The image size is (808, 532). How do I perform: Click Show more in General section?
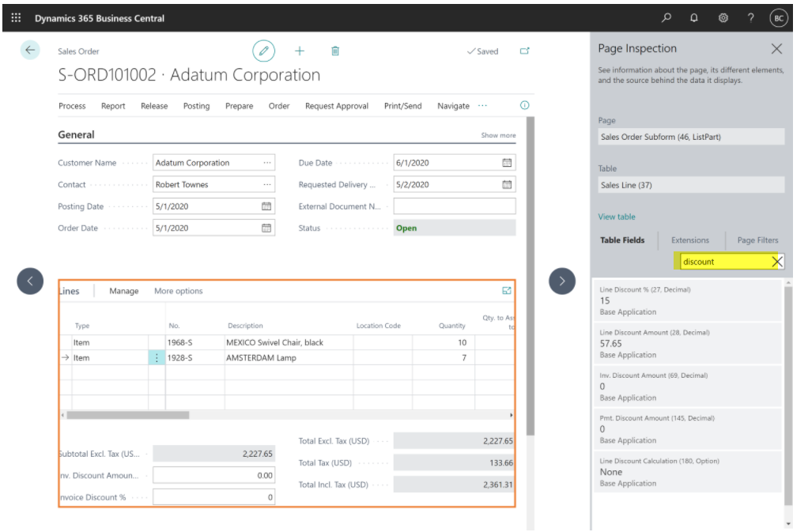[498, 135]
